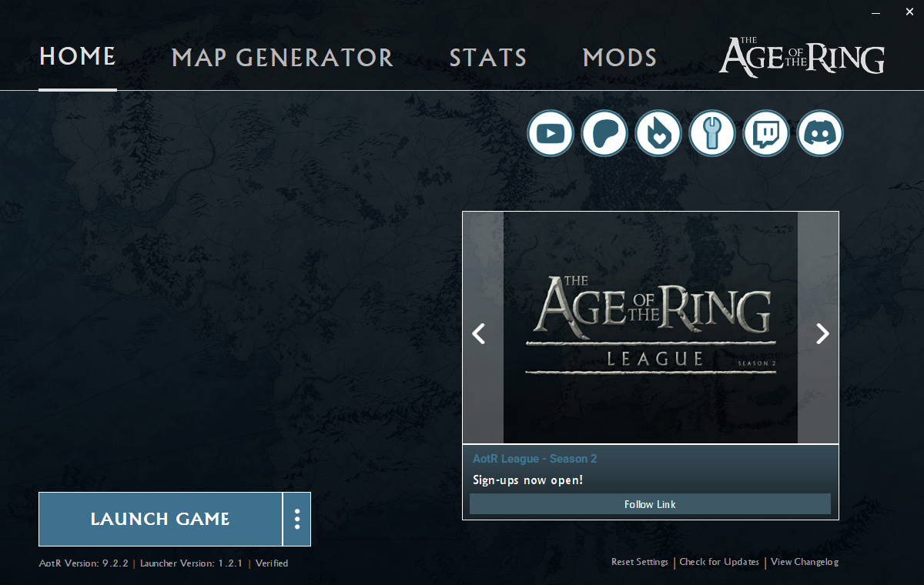Click the 'Sign-ups now open!' text
The image size is (924, 585).
click(528, 480)
